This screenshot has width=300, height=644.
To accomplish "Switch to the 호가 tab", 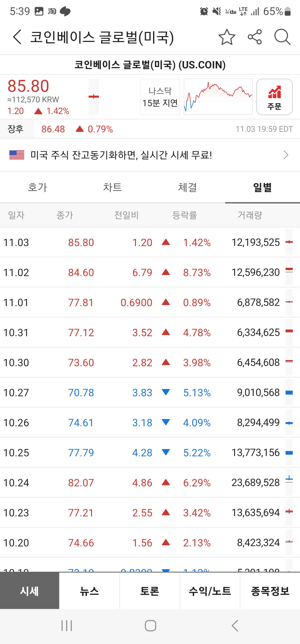I will tap(37, 187).
